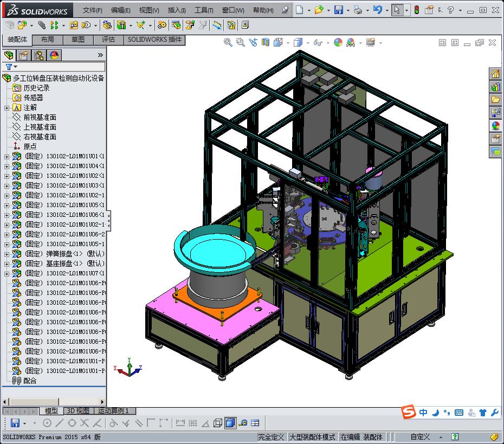The width and height of the screenshot is (504, 444).
Task: Click the status bar help question mark
Action: [455, 437]
